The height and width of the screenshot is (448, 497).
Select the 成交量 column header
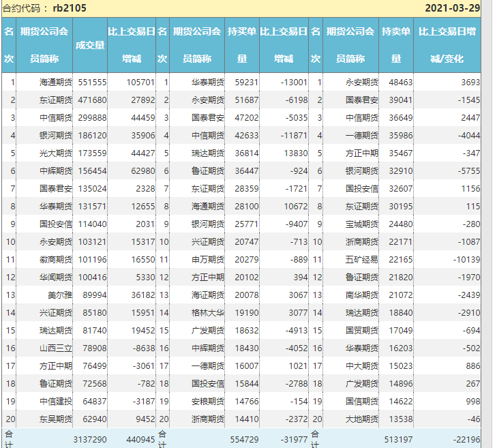pos(90,45)
